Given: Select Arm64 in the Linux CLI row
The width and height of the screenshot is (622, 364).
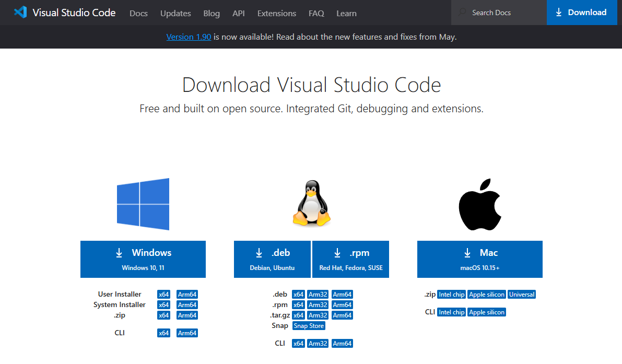Looking at the screenshot, I should pos(343,344).
